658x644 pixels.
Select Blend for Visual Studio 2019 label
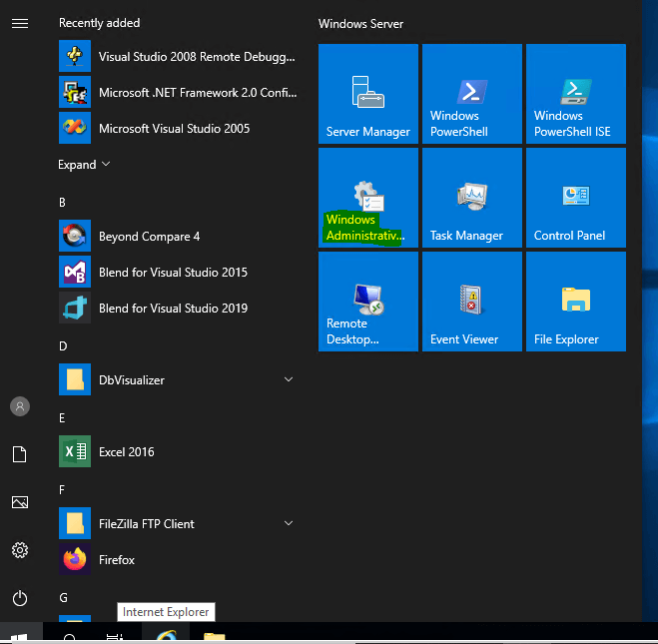tap(173, 309)
